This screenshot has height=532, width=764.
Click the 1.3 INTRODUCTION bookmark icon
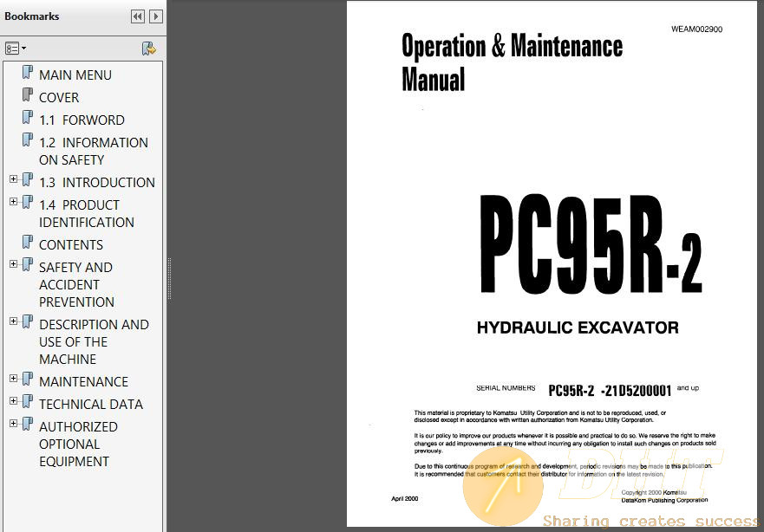(28, 179)
